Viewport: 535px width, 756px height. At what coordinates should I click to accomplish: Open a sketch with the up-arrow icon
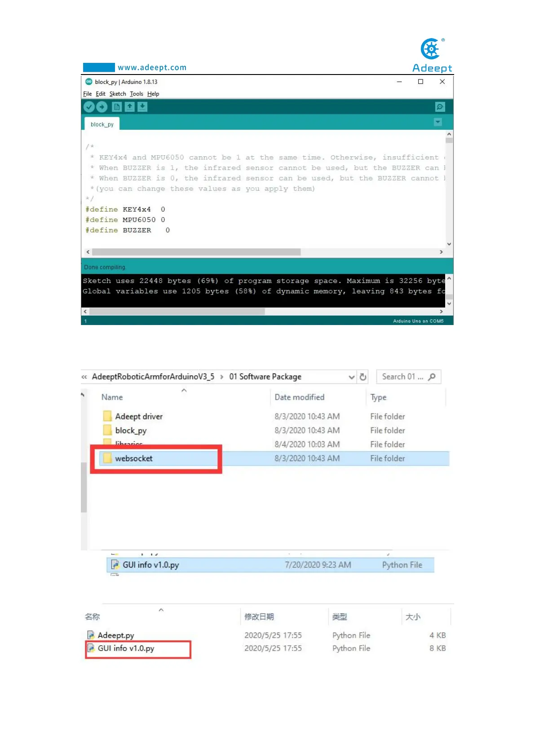[129, 107]
